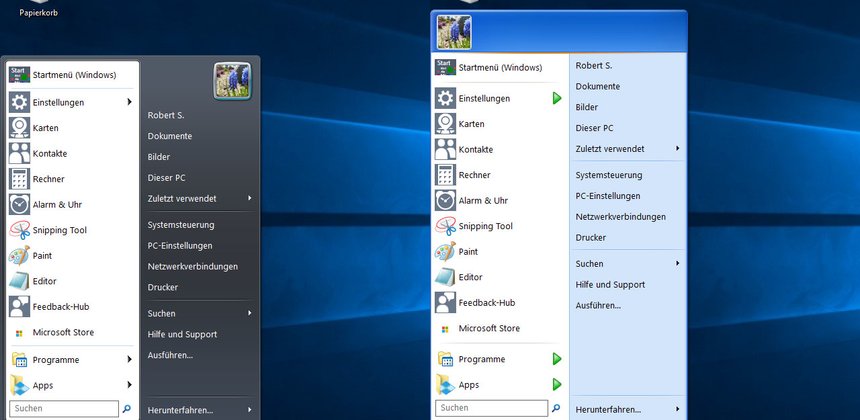
Task: Choose Hilfe und Support in right blue menu
Action: tap(610, 285)
